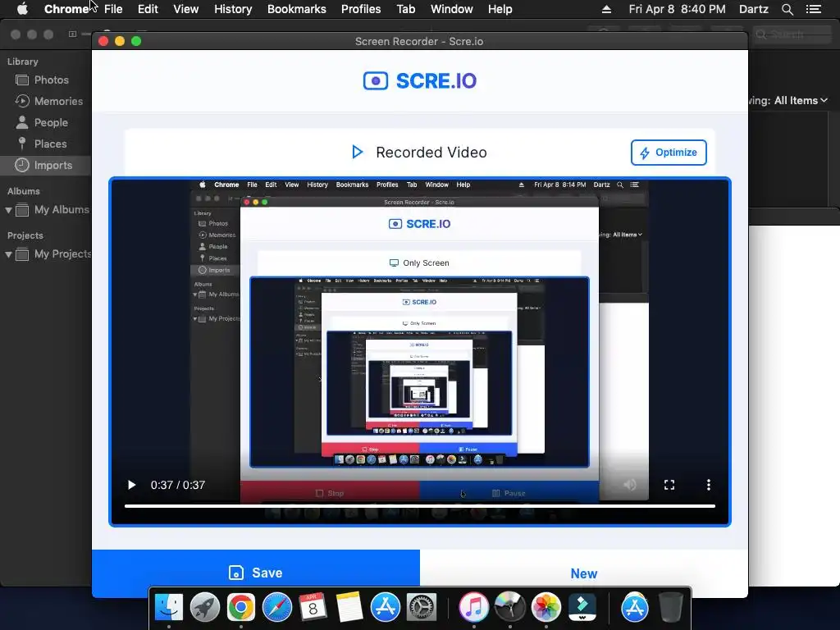840x630 pixels.
Task: Open the Help menu
Action: coord(500,9)
